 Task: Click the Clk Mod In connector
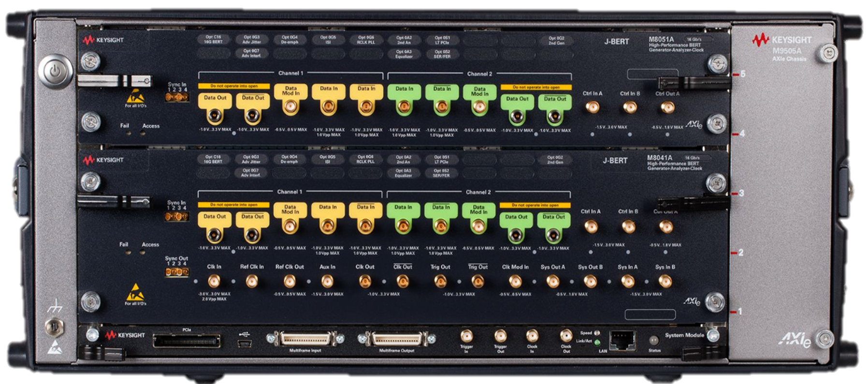pyautogui.click(x=515, y=281)
